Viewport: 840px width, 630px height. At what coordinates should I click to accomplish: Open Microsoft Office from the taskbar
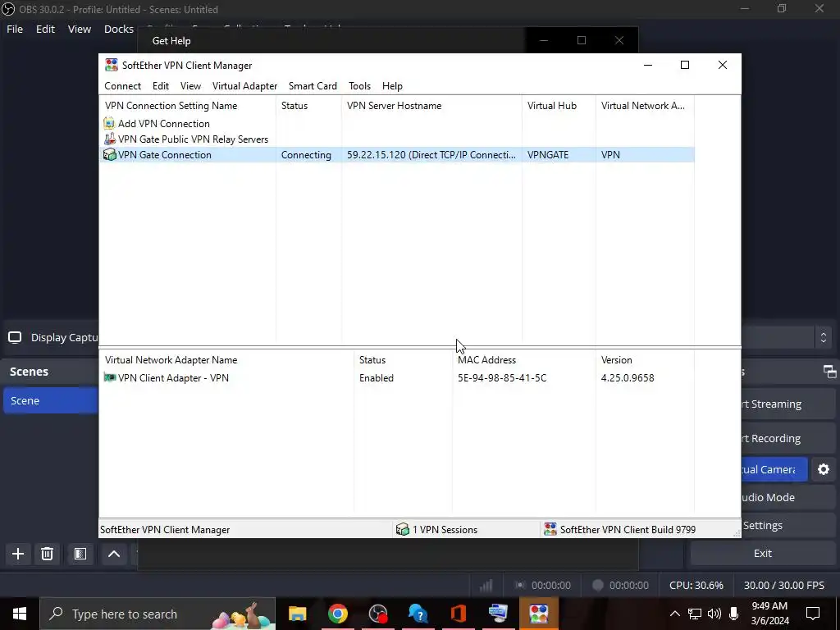click(x=458, y=614)
